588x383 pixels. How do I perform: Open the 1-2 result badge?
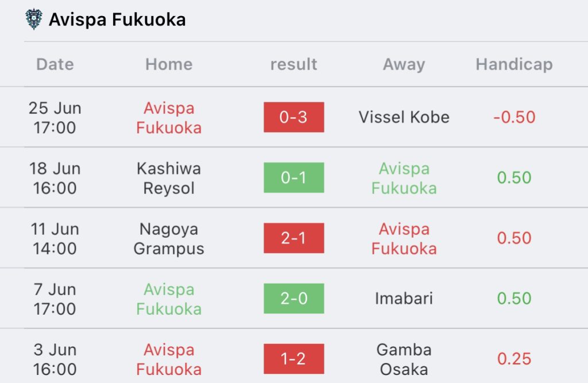pos(293,359)
